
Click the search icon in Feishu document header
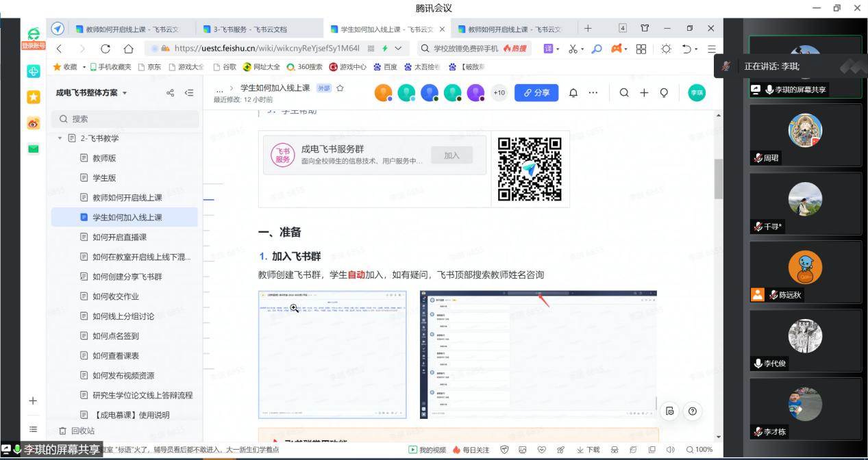tap(624, 93)
